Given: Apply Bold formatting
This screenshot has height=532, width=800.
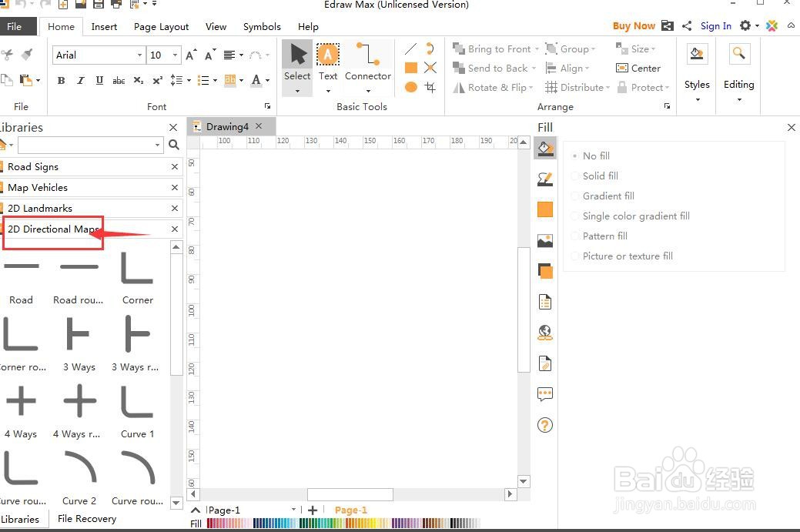Looking at the screenshot, I should click(62, 80).
